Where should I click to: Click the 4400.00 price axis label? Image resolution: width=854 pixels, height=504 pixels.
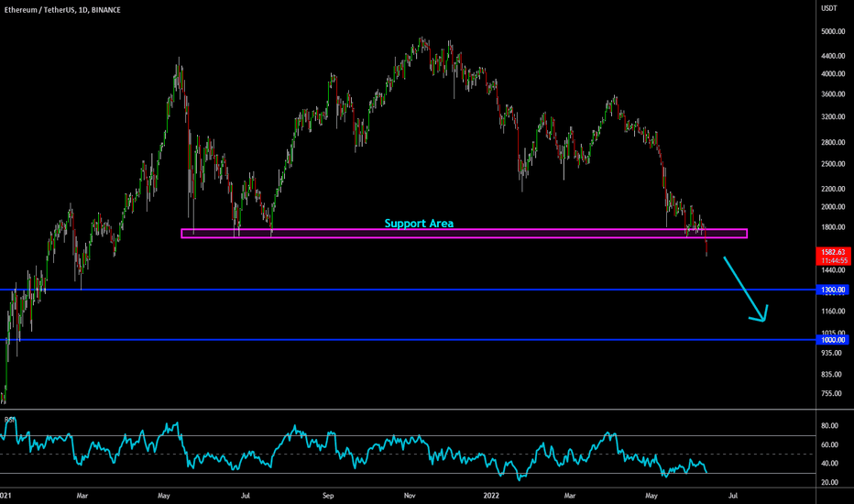point(833,56)
